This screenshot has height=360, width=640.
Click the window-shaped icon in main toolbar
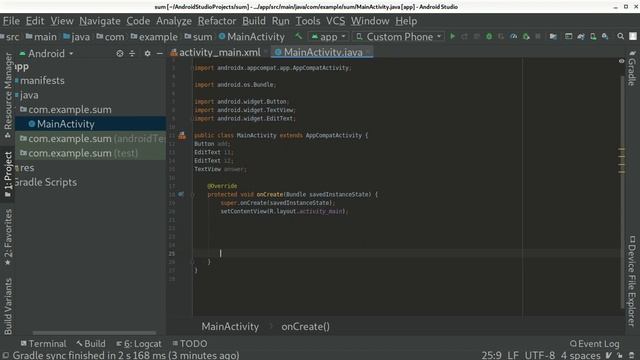568,36
